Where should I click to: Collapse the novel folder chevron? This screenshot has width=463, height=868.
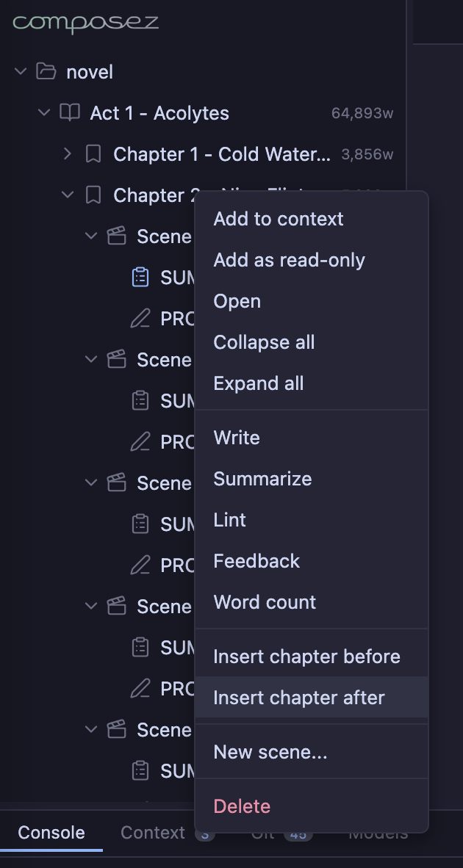point(21,72)
